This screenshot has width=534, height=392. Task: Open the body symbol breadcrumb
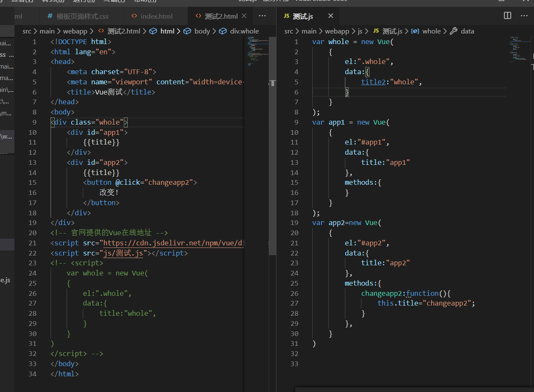click(x=197, y=31)
